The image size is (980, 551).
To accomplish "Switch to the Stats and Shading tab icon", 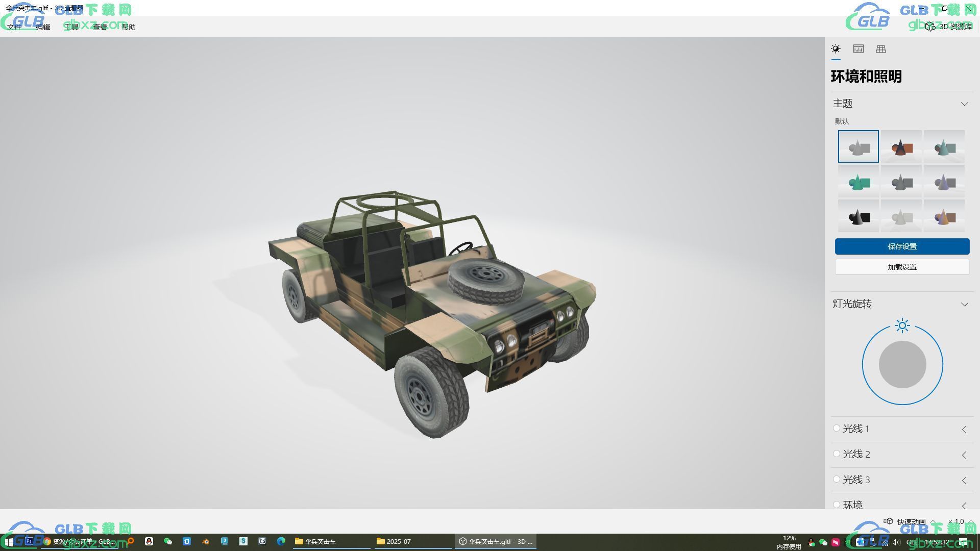I will pyautogui.click(x=858, y=49).
